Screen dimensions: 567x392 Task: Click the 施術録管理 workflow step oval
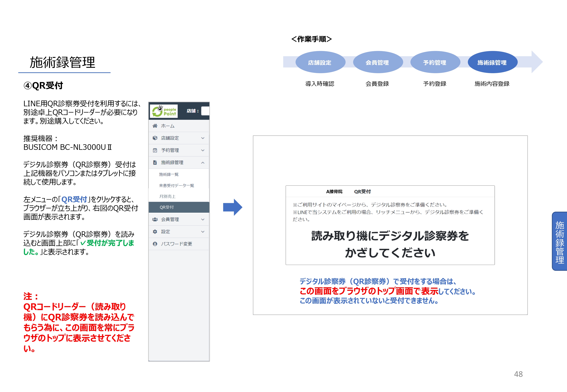click(x=492, y=62)
